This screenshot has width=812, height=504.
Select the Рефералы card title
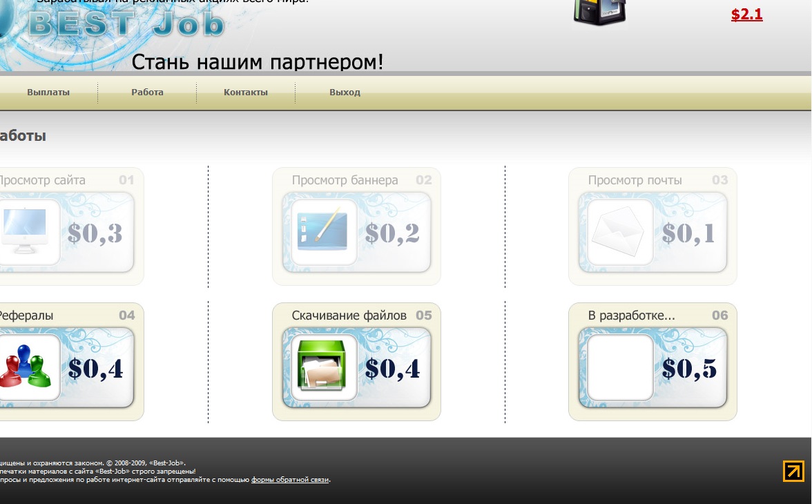click(x=26, y=316)
